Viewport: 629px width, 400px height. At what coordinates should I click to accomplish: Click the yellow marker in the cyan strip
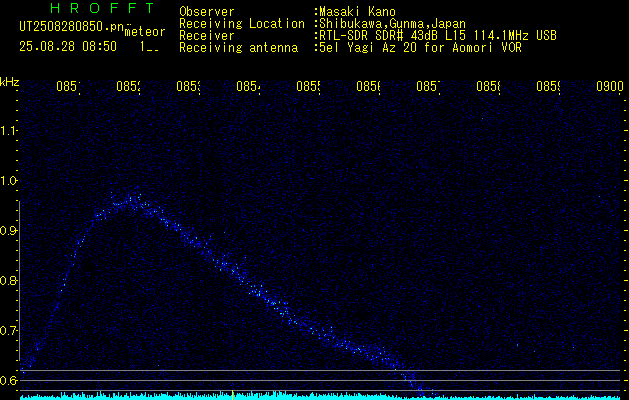(232, 394)
